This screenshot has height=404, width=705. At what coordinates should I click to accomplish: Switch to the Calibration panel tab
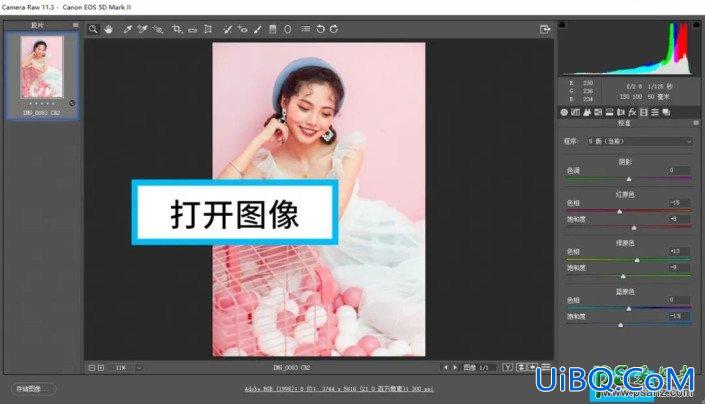pos(643,112)
